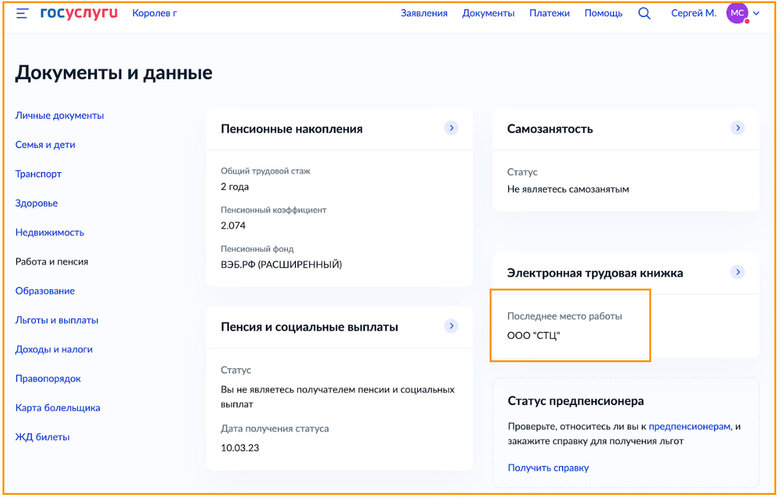Viewport: 780px width, 498px height.
Task: Click the Госуслуги logo
Action: [79, 14]
